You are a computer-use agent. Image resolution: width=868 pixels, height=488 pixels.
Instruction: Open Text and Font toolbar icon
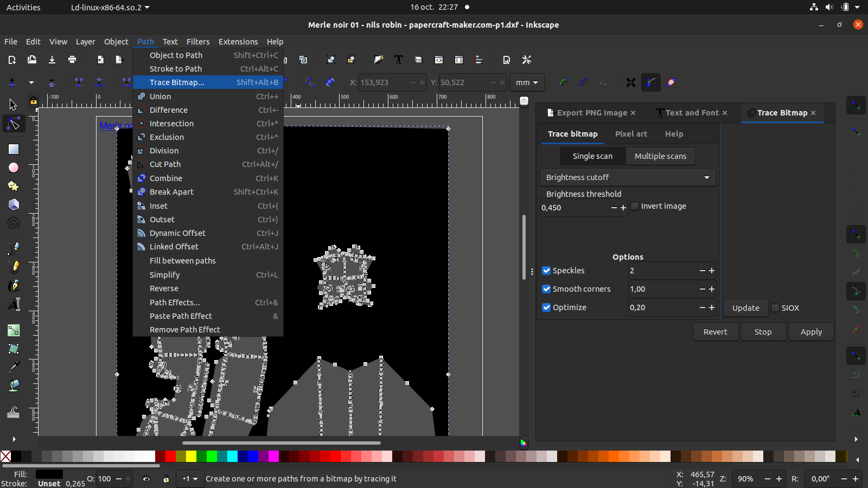click(x=399, y=60)
